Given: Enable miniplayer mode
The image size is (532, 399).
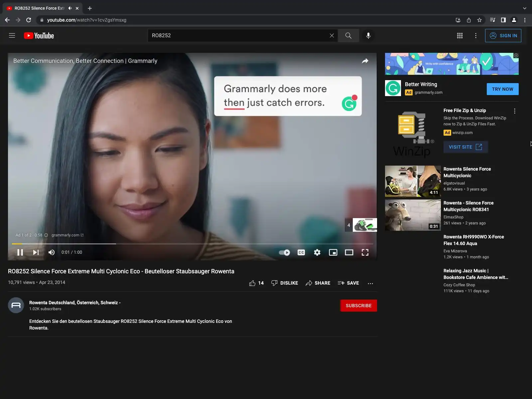Looking at the screenshot, I should tap(333, 252).
